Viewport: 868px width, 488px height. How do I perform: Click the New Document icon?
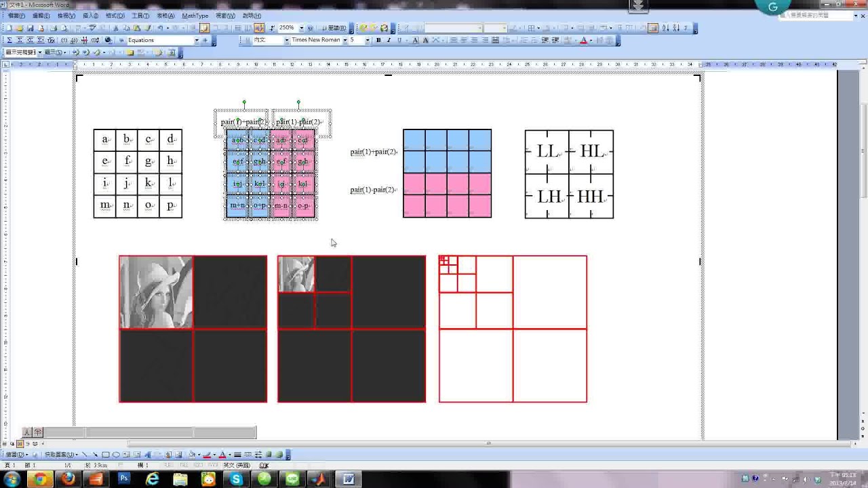point(10,28)
